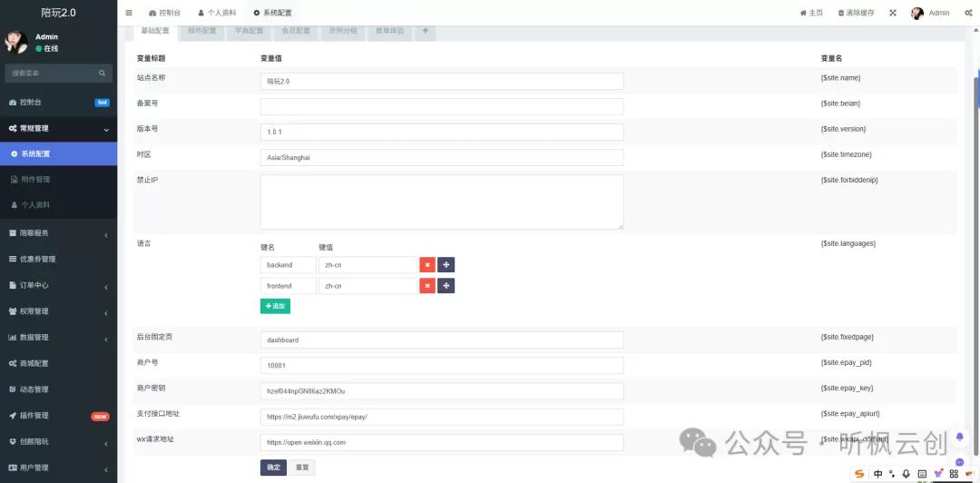Click the Admin avatar in top bar
This screenshot has height=483, width=980.
917,13
